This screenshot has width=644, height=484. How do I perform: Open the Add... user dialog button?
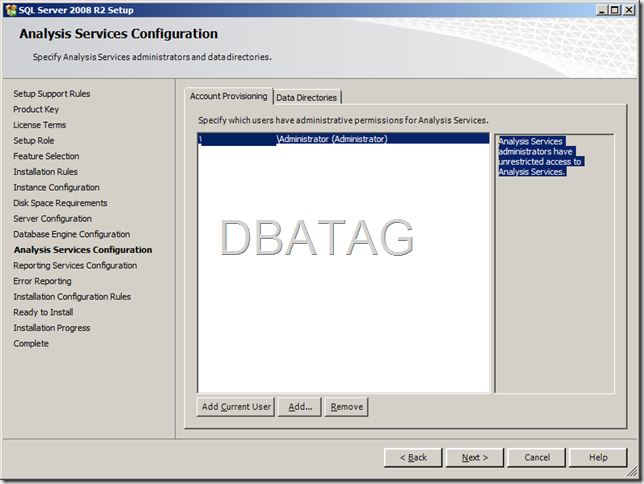[x=300, y=407]
